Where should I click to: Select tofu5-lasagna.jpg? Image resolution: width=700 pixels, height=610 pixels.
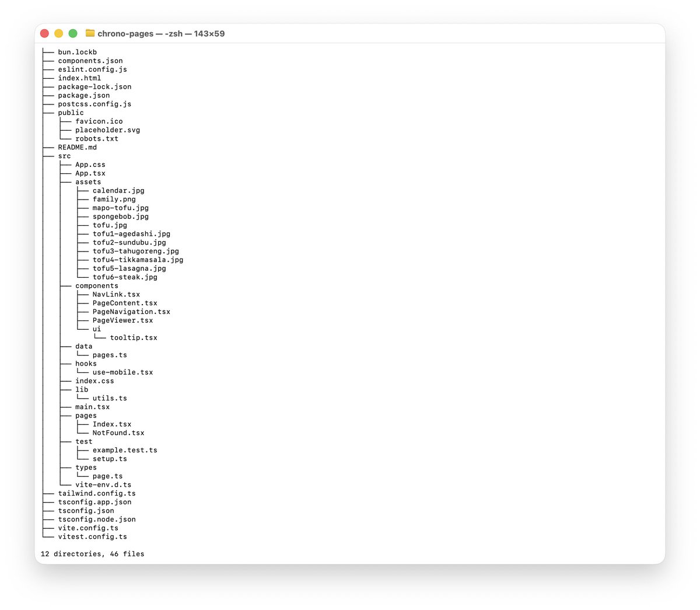pos(129,269)
